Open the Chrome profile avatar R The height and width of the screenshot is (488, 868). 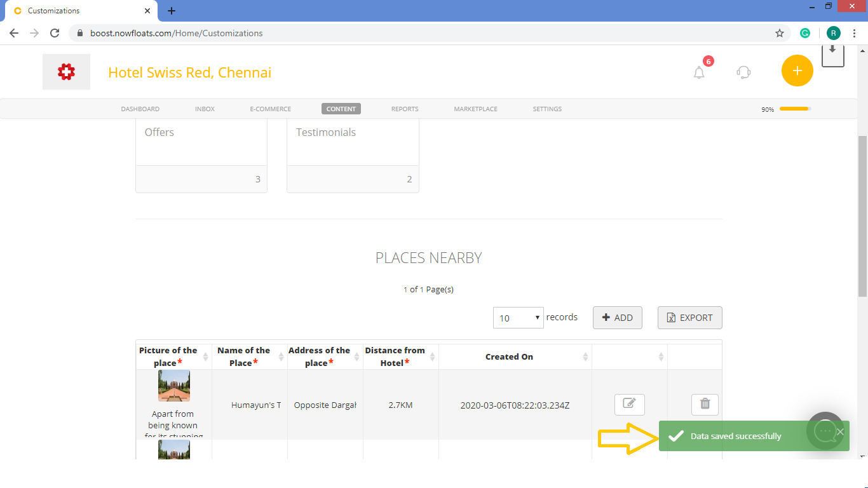[x=833, y=33]
